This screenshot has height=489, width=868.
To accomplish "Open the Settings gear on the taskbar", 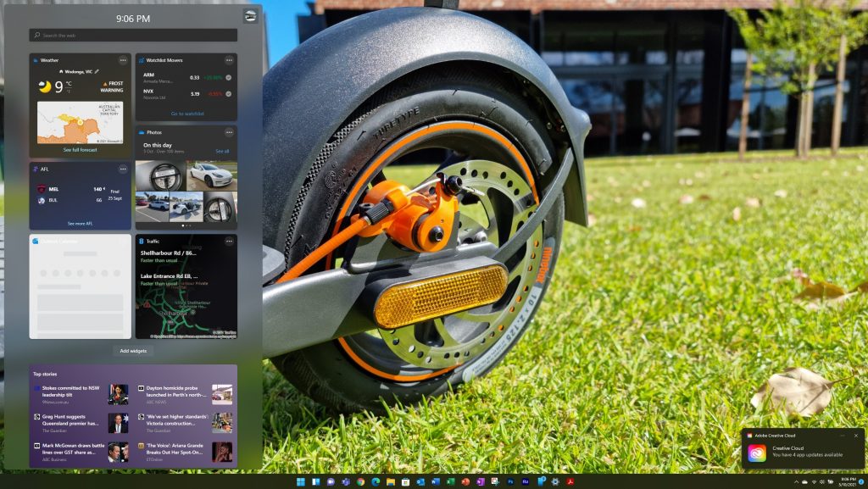I will 554,482.
